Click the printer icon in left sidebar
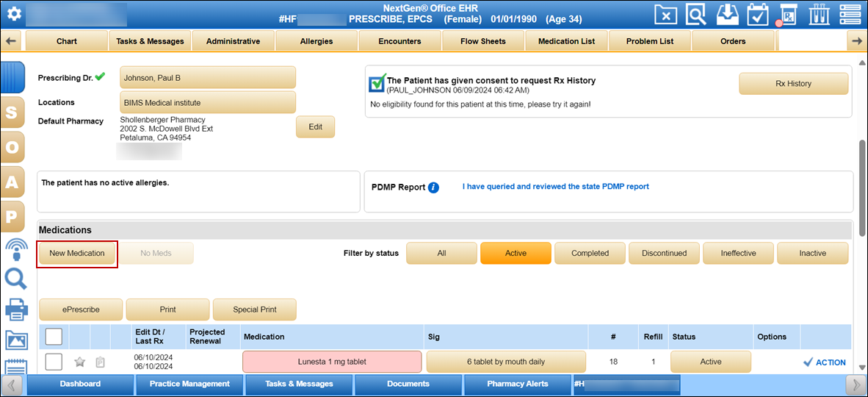The height and width of the screenshot is (397, 868). pyautogui.click(x=16, y=311)
